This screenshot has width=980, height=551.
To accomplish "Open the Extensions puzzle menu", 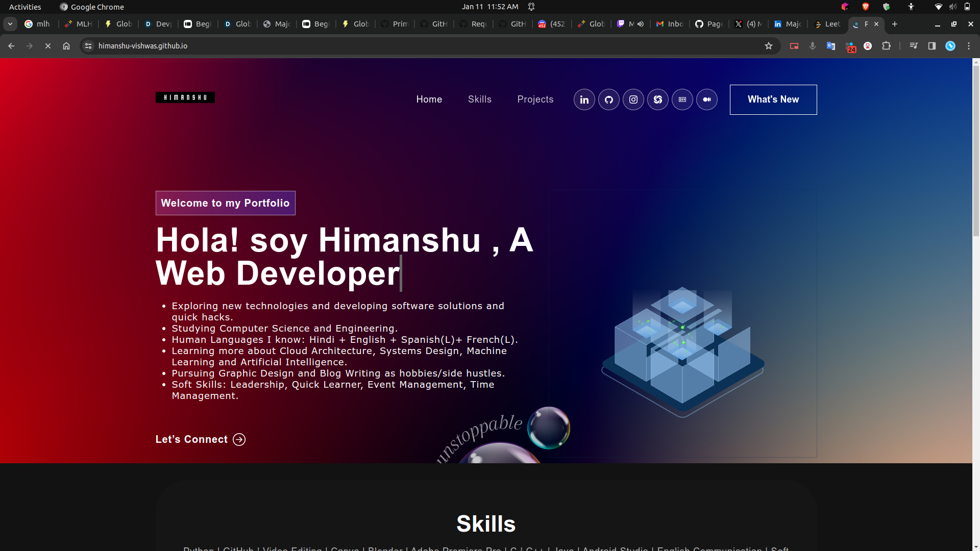I will [x=886, y=46].
